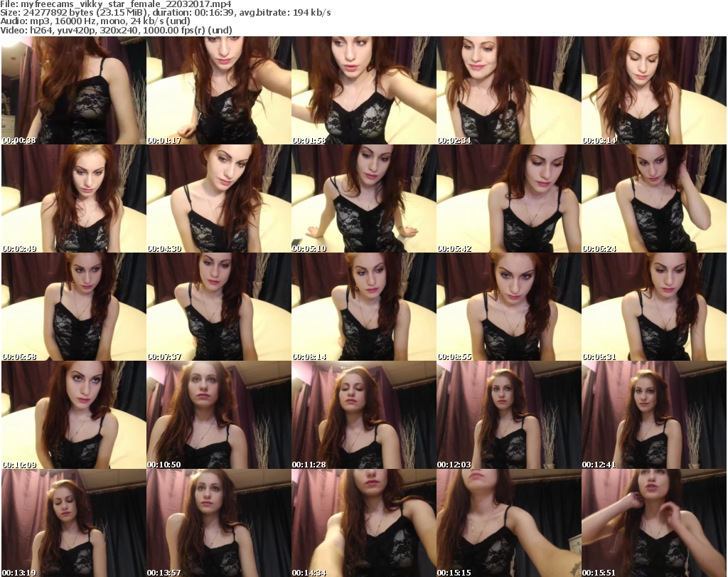Viewport: 728px width, 577px height.
Task: Click the thumbnail stamped 00:11:28
Action: [x=363, y=415]
